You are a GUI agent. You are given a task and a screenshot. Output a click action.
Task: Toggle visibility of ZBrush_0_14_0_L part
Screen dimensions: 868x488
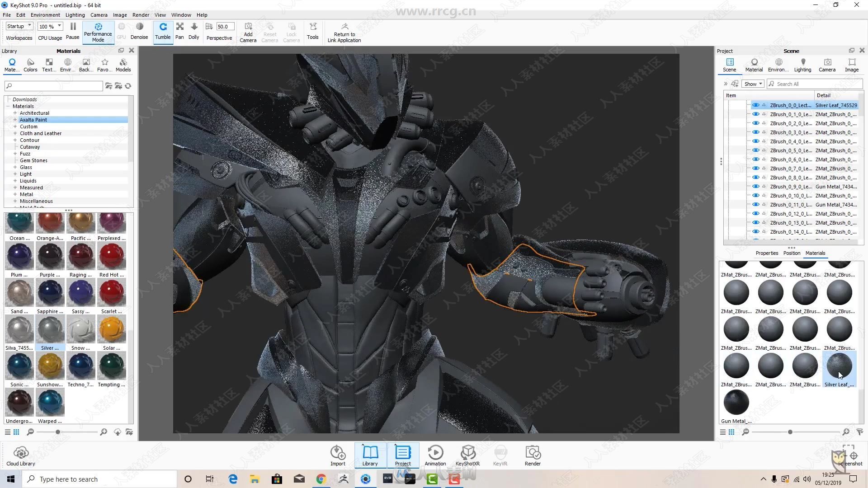pos(755,232)
